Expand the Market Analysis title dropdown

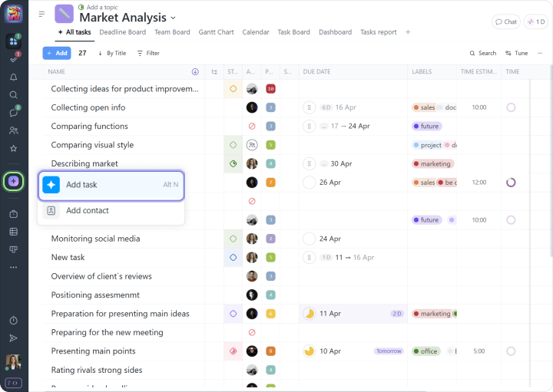coord(173,18)
